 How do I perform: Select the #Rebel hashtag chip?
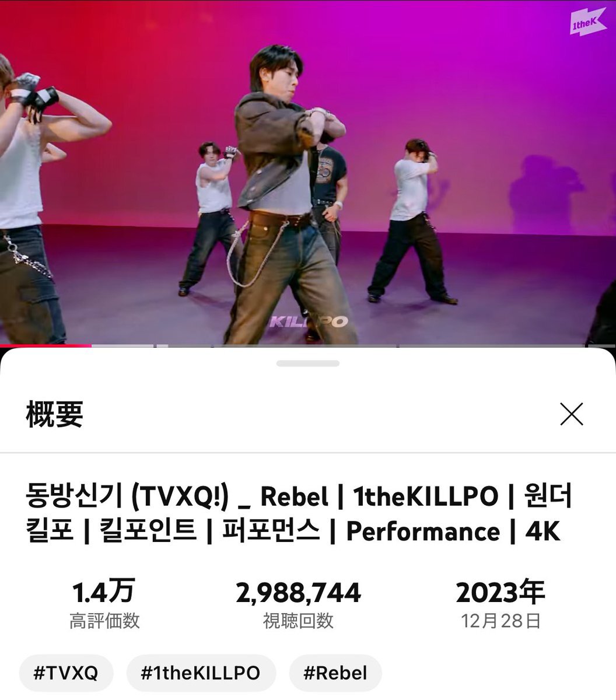coord(335,673)
